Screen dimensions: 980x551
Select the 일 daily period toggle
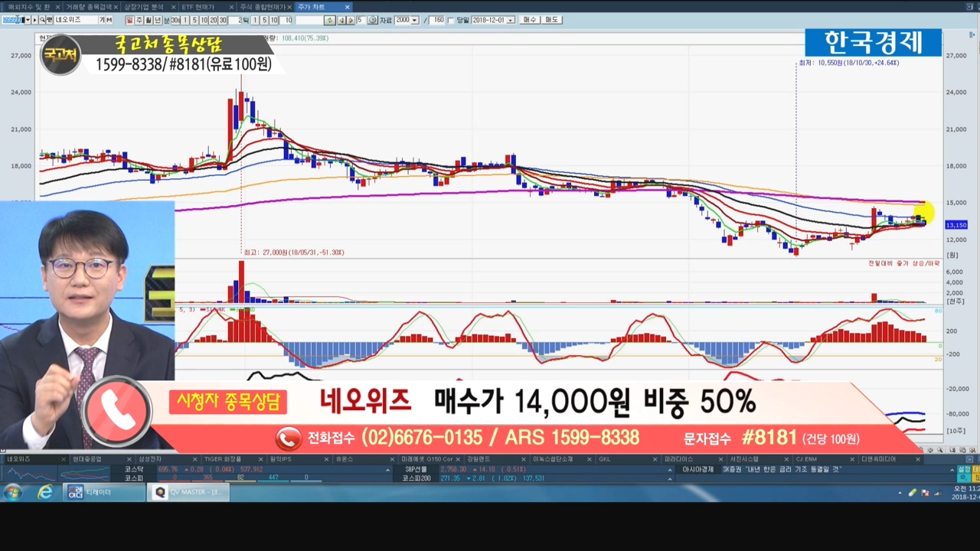pyautogui.click(x=130, y=20)
